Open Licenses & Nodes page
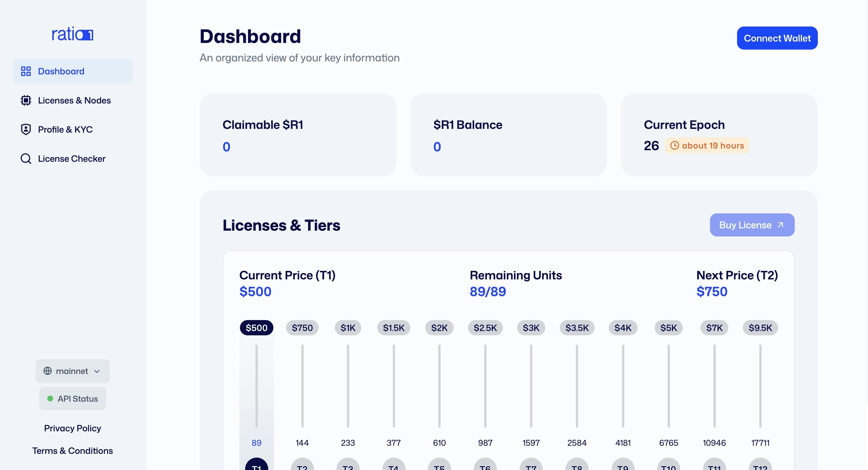The image size is (868, 470). pyautogui.click(x=74, y=100)
